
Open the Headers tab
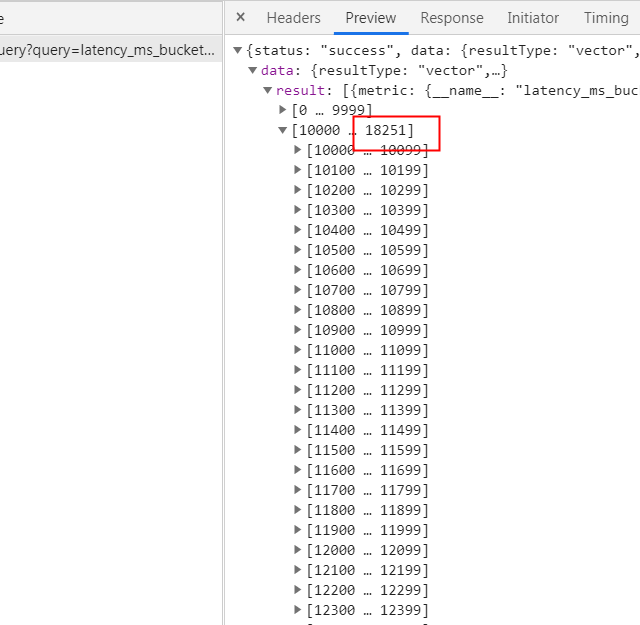(x=293, y=18)
